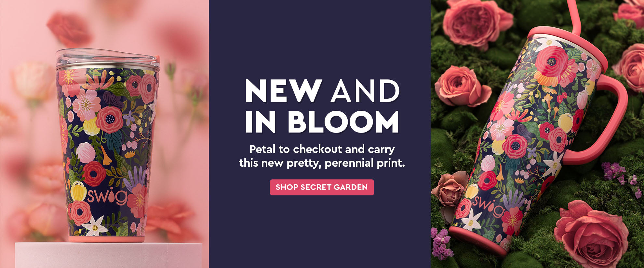The height and width of the screenshot is (268, 644).
Task: Click the coral bottom rim of the tumbler
Action: (x=107, y=239)
